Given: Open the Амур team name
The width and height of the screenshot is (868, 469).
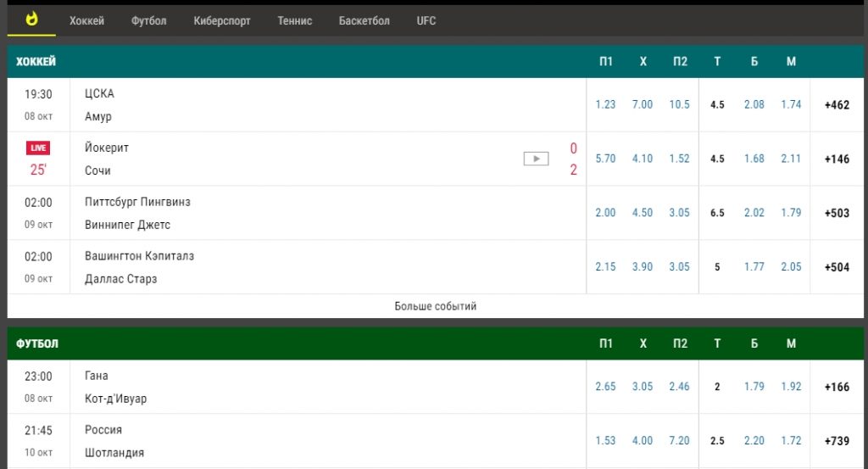Looking at the screenshot, I should click(x=98, y=117).
